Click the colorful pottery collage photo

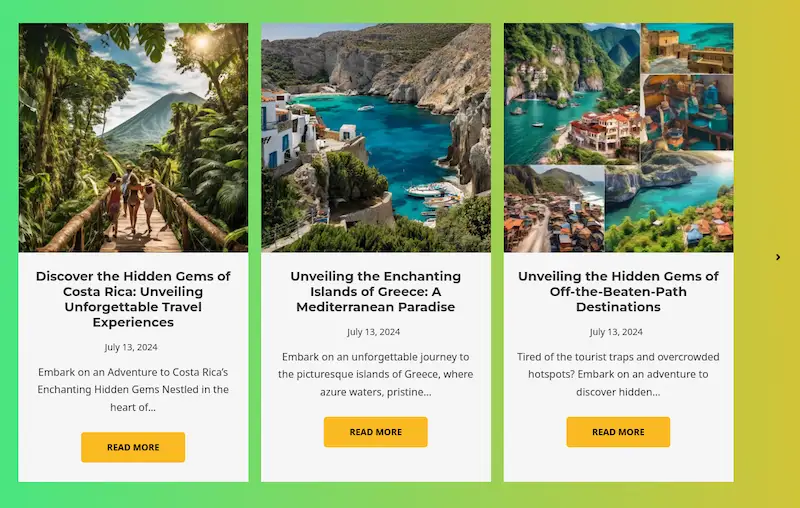(687, 112)
